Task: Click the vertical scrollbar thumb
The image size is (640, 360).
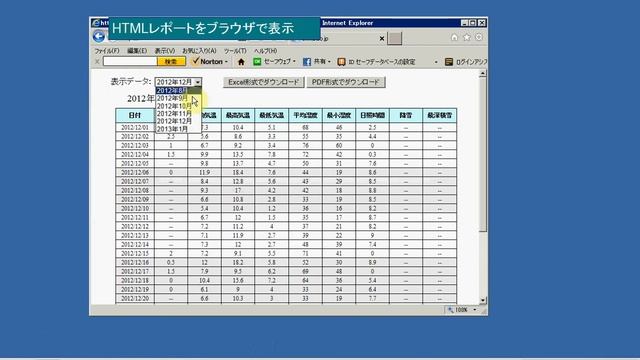Action: [x=483, y=154]
